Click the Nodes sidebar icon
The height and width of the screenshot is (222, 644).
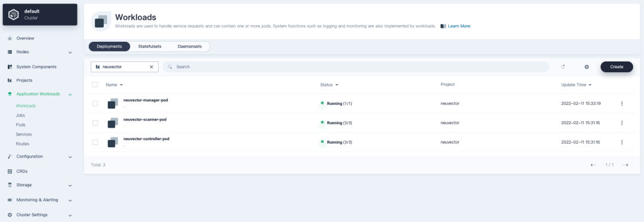point(10,52)
